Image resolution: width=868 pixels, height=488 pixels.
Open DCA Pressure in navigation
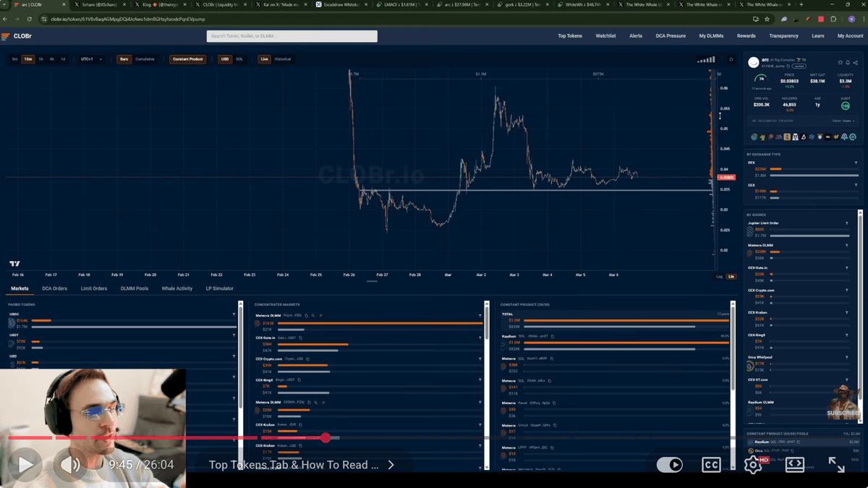pyautogui.click(x=671, y=35)
